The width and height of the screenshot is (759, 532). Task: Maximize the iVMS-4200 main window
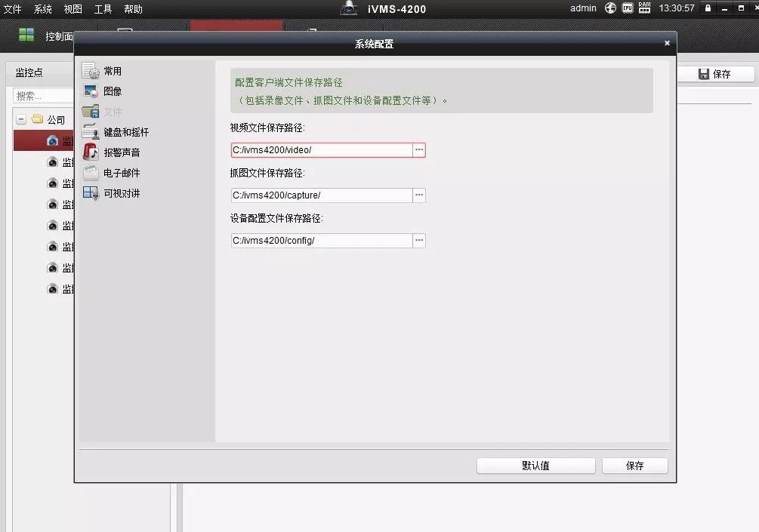pos(741,8)
